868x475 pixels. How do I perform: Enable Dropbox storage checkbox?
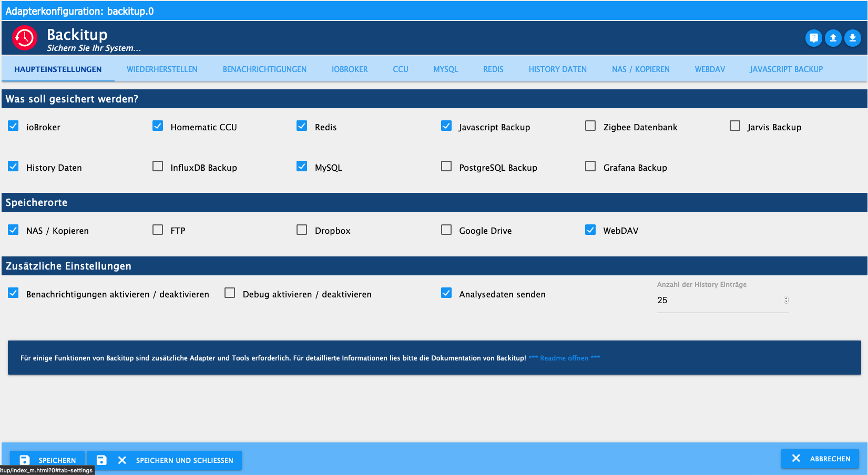coord(302,230)
